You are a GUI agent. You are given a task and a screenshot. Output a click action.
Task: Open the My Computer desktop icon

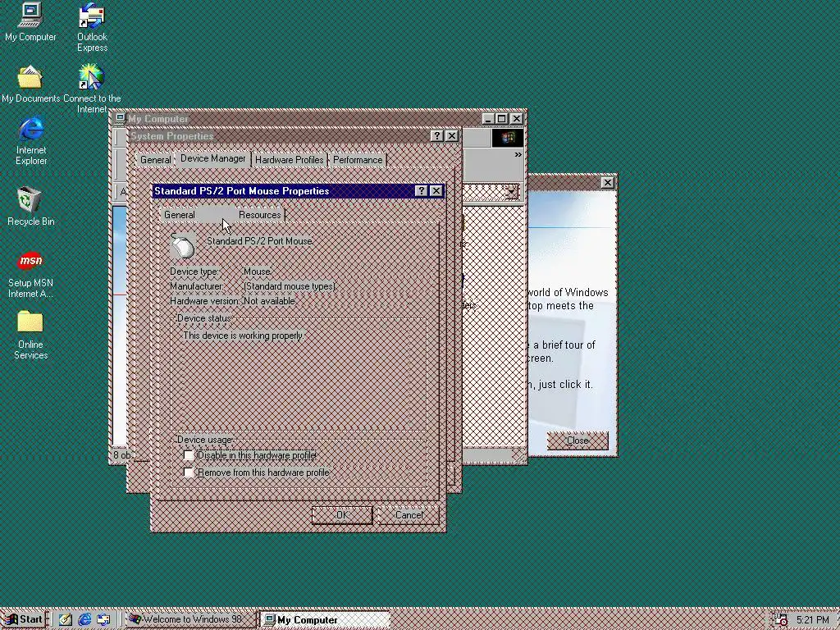point(30,22)
